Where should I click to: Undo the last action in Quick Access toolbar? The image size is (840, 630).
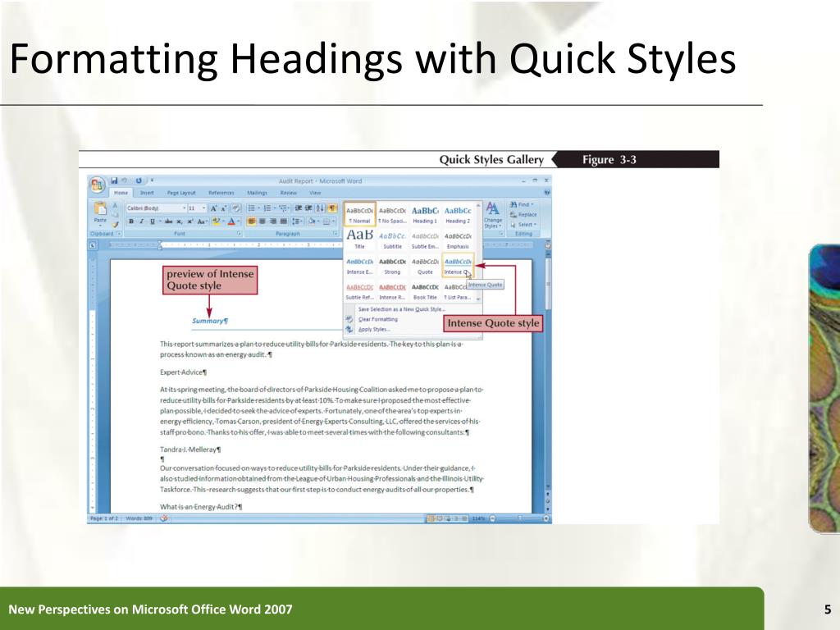[125, 180]
